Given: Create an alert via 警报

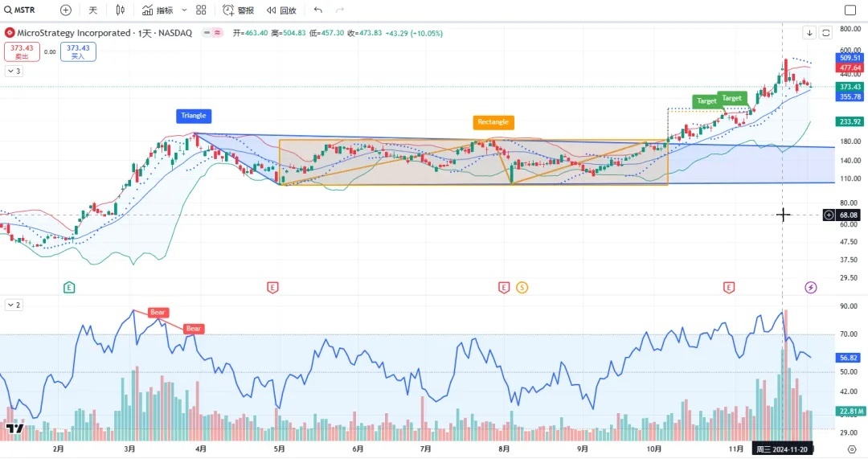Looking at the screenshot, I should click(238, 10).
